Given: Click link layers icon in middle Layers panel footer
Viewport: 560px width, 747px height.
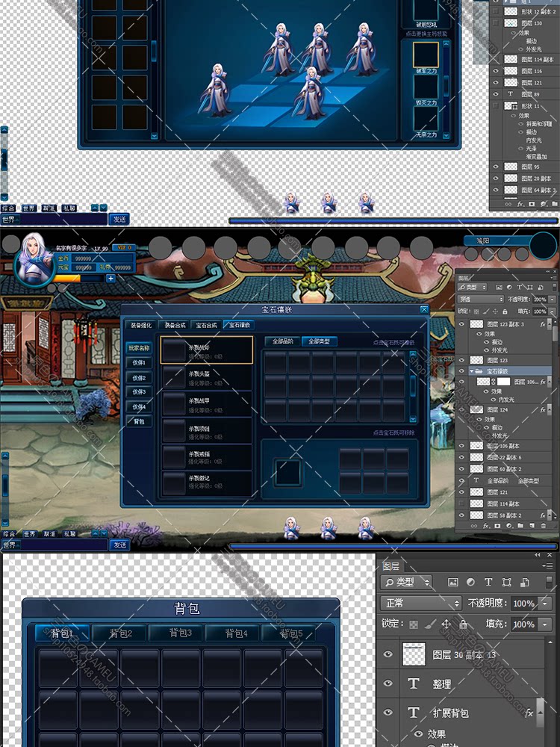Looking at the screenshot, I should (x=474, y=526).
